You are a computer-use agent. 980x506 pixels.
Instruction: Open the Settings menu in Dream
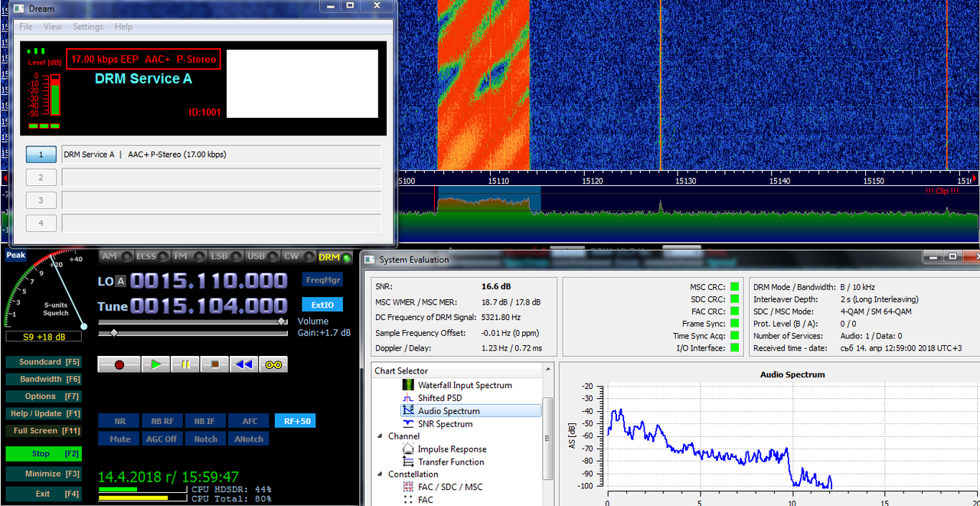(x=88, y=27)
